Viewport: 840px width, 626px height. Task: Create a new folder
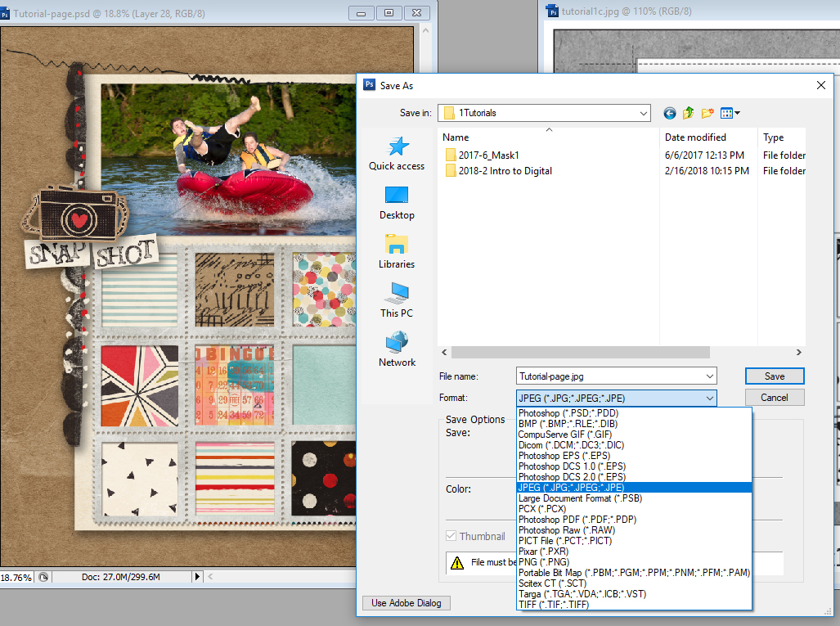coord(707,113)
